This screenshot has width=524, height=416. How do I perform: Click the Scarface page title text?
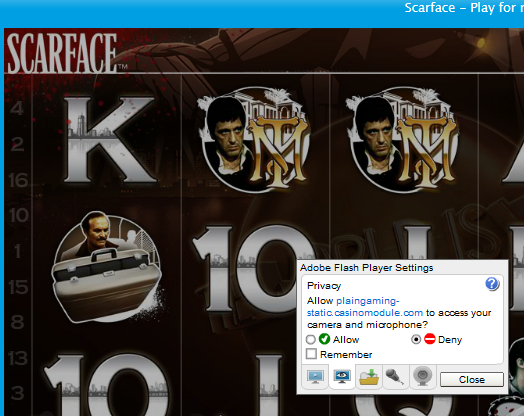464,8
